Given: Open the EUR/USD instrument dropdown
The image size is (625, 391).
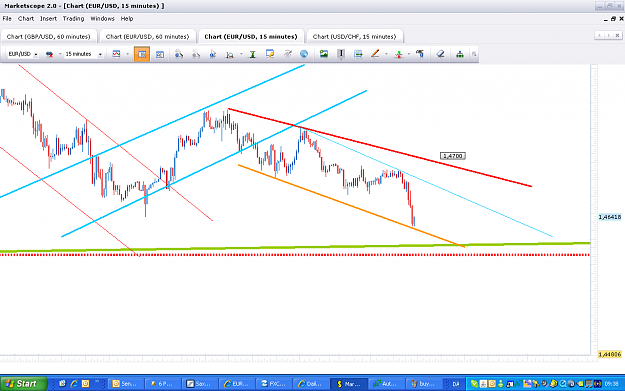Looking at the screenshot, I should click(36, 54).
